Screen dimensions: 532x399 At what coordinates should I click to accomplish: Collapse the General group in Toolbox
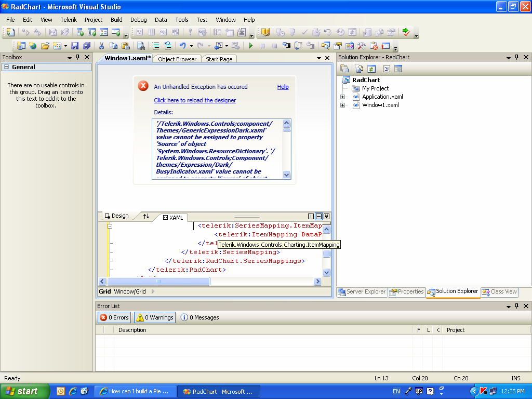pyautogui.click(x=6, y=67)
